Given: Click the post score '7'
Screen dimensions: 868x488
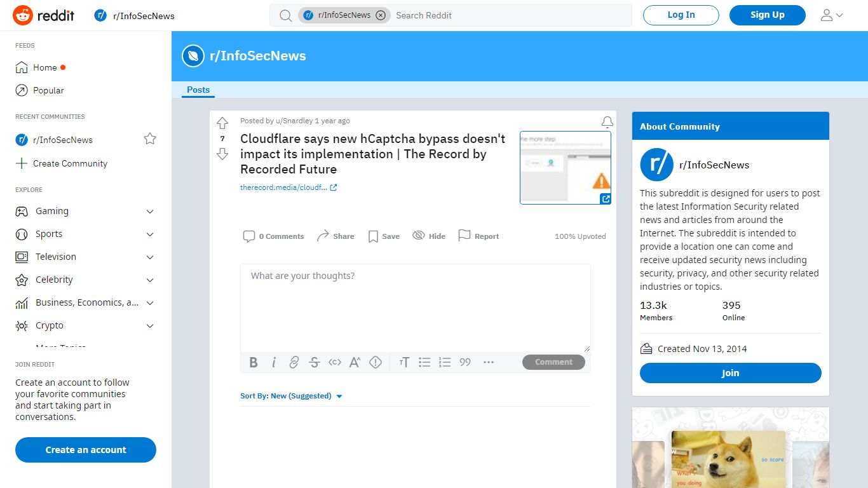Looking at the screenshot, I should pyautogui.click(x=222, y=139).
